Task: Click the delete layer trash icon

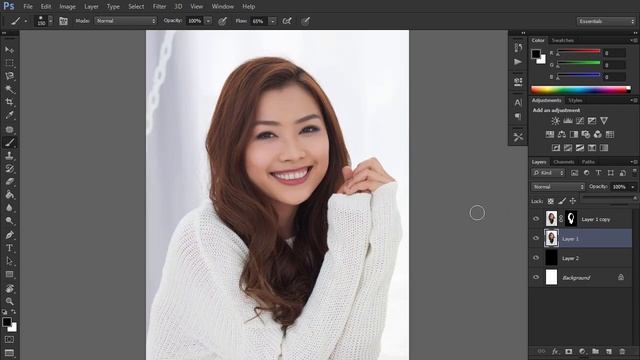Action: 622,351
